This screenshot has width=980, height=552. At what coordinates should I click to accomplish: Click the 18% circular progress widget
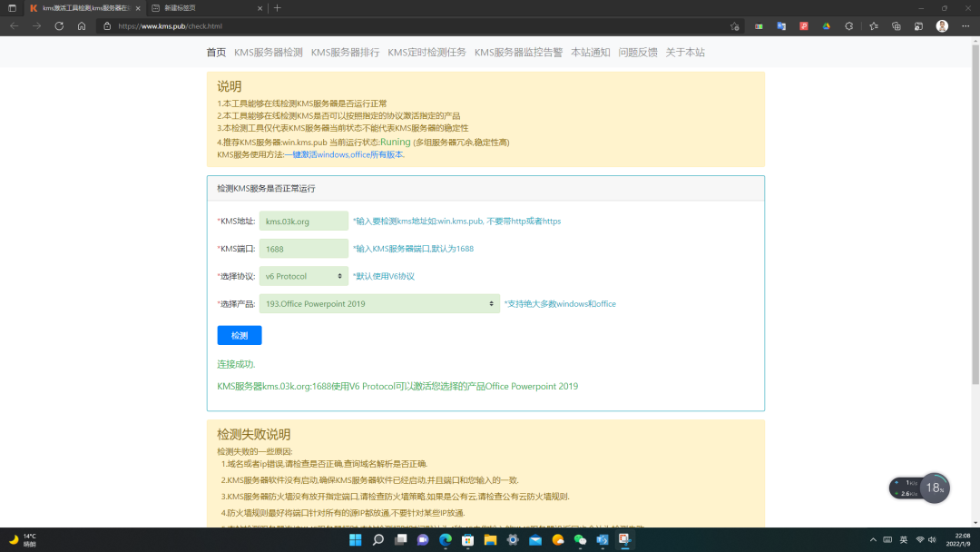click(934, 488)
